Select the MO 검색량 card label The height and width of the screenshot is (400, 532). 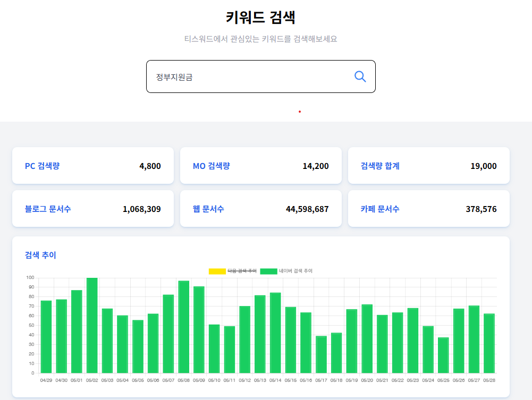pyautogui.click(x=212, y=166)
